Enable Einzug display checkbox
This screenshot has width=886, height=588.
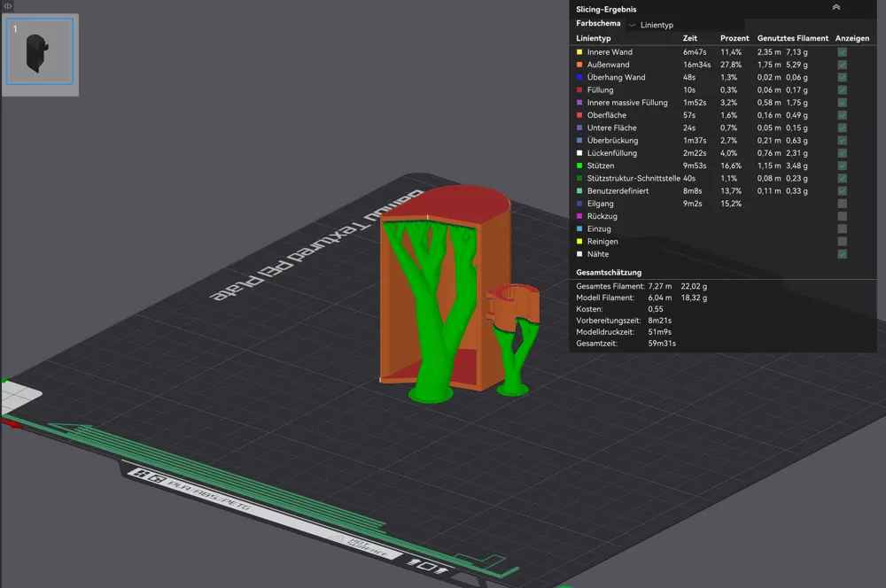point(842,228)
